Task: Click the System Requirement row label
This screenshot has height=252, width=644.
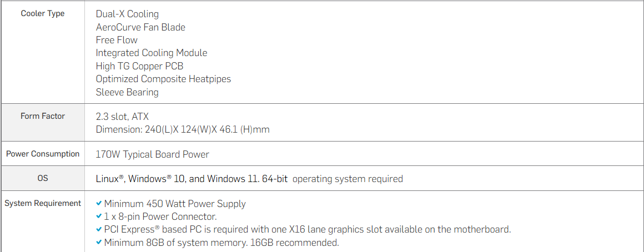Action: coord(43,203)
